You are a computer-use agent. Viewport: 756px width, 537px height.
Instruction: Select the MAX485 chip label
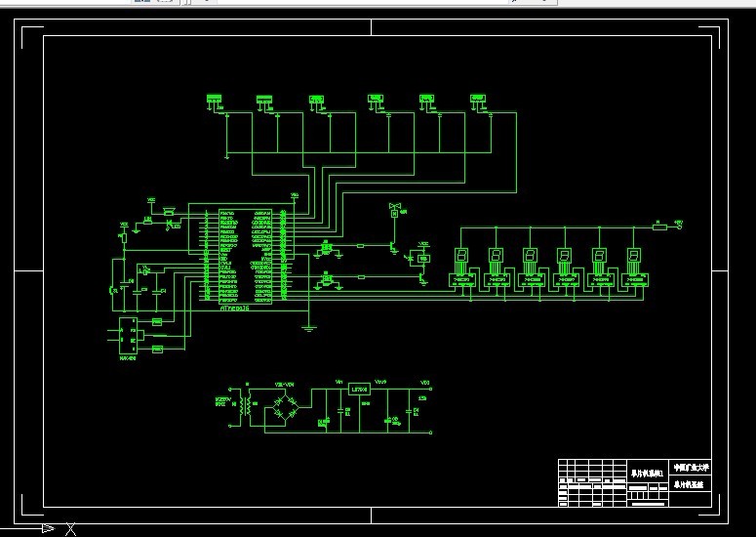pyautogui.click(x=127, y=358)
